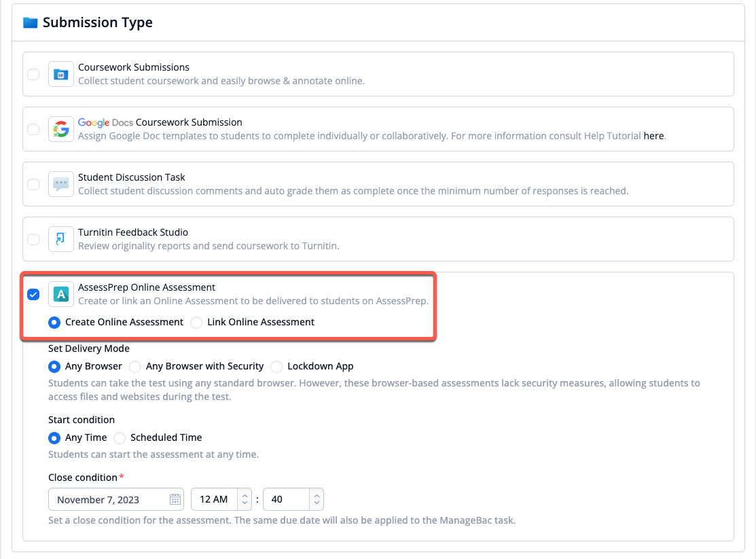Click the Submission Type folder icon
756x559 pixels.
click(x=31, y=22)
